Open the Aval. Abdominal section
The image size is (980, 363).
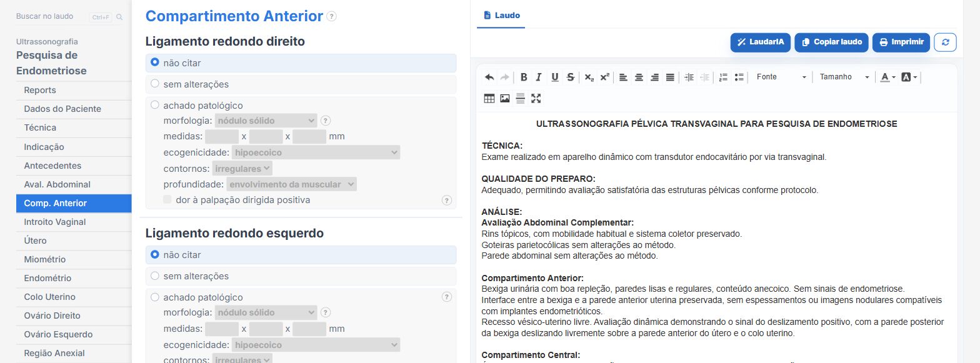tap(74, 184)
